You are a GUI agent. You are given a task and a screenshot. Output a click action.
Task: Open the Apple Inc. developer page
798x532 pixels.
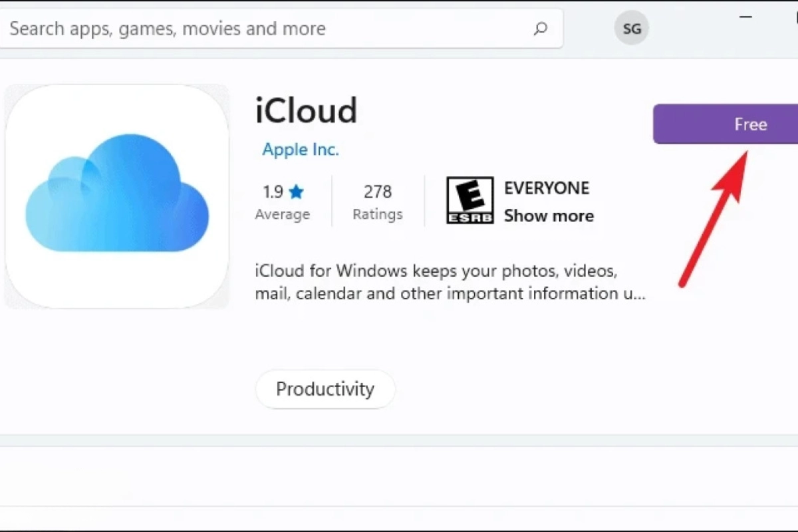pyautogui.click(x=300, y=150)
